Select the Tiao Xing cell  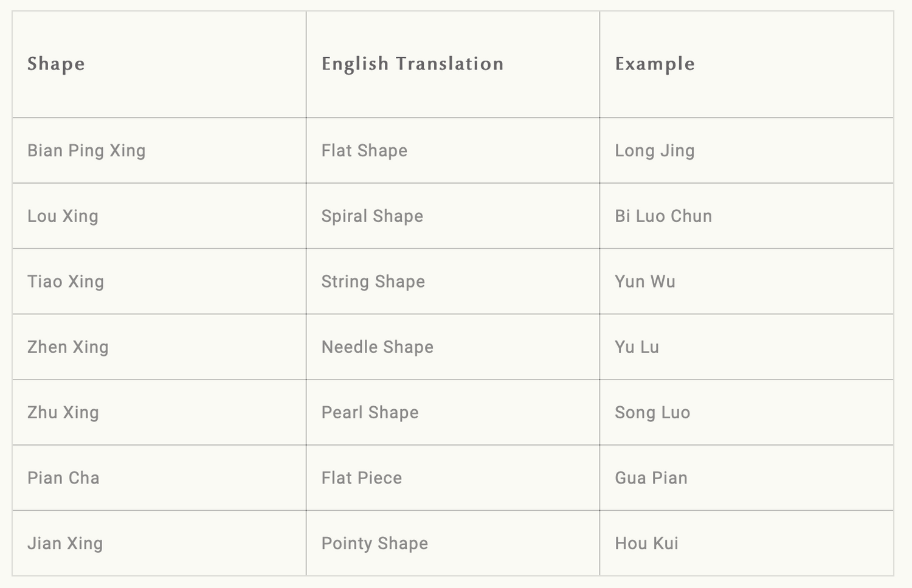[x=159, y=282]
